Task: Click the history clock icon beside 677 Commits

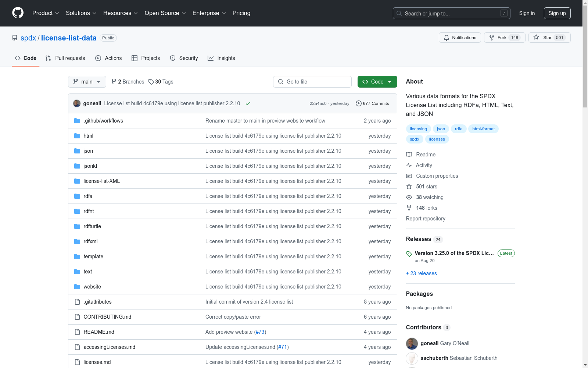Action: (x=359, y=103)
